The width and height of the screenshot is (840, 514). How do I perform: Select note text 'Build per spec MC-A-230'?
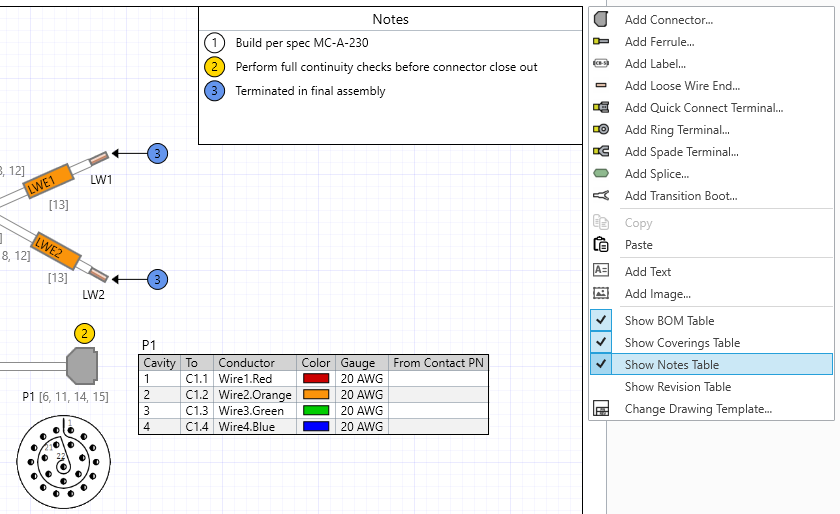click(302, 43)
